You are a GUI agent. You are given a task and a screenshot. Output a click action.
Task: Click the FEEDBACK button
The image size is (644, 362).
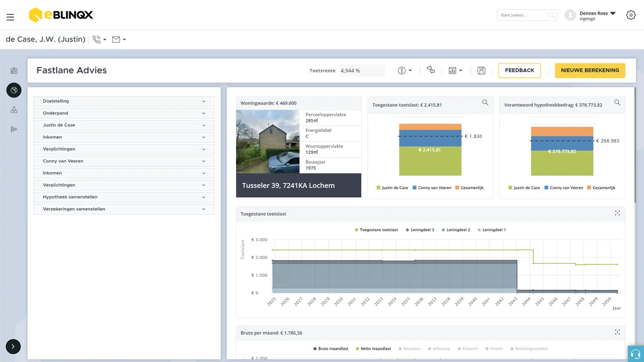(519, 70)
